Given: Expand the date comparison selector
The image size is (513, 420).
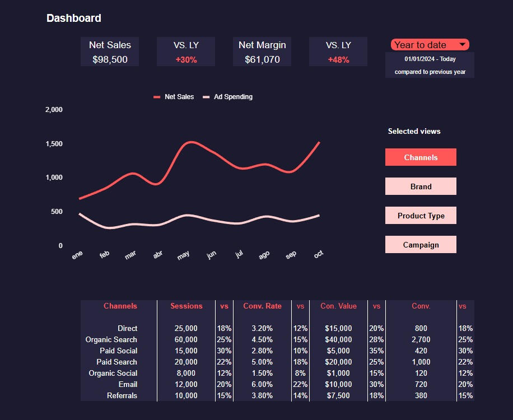Looking at the screenshot, I should click(x=429, y=44).
